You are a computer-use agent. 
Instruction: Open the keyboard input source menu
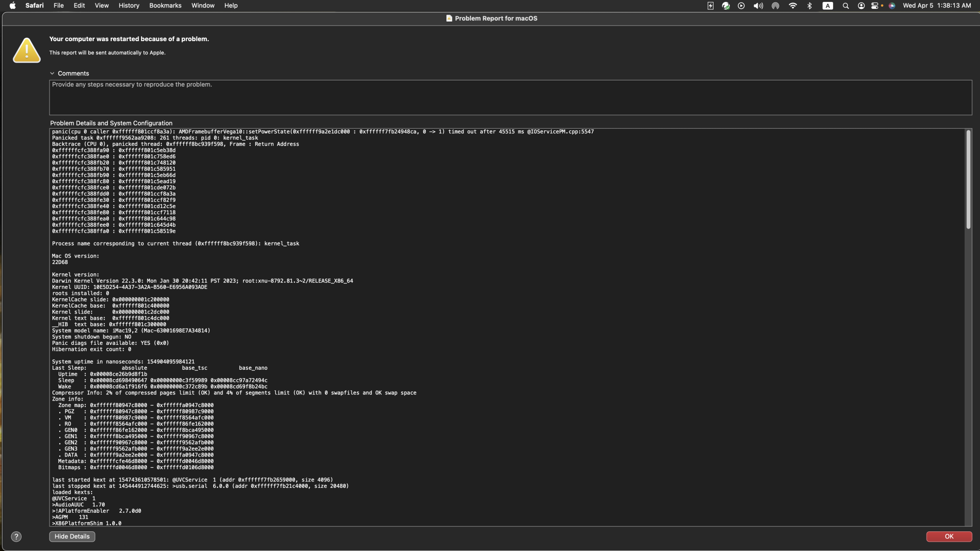828,5
